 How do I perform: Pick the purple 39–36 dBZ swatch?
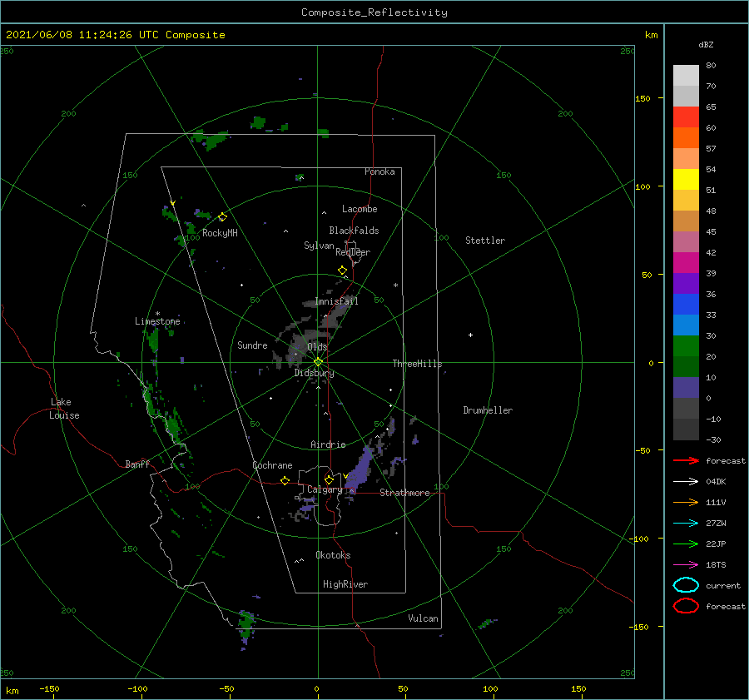coord(686,283)
